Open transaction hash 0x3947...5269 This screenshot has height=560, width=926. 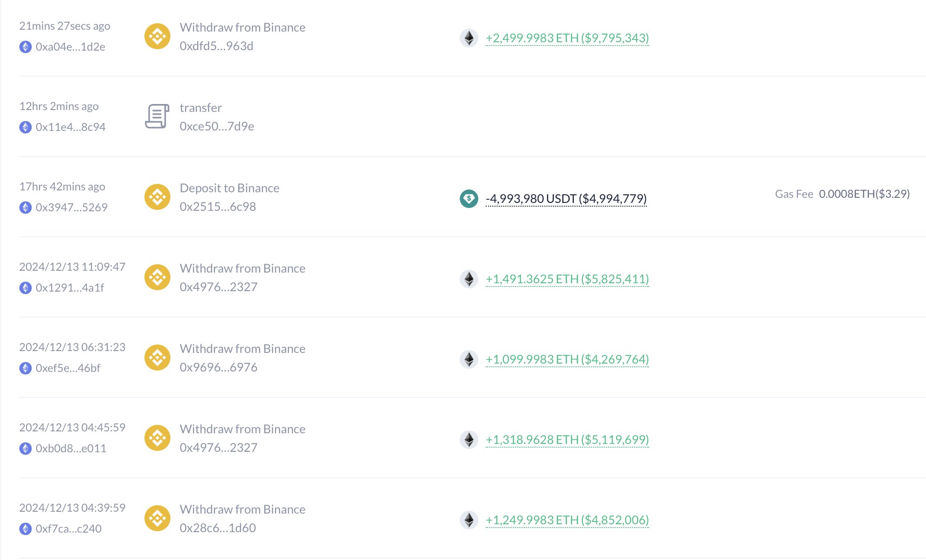click(x=72, y=208)
